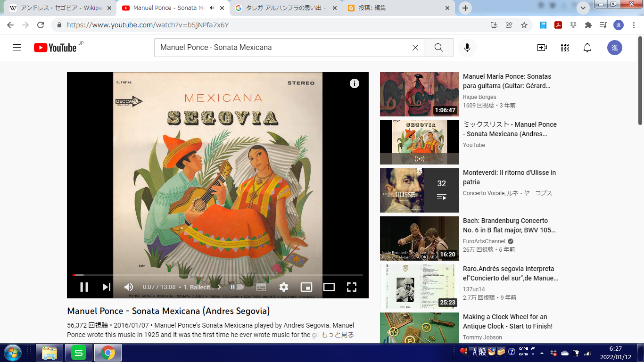Switch to the Google タレガ search tab
Screen dimensions: 644x362
tap(285, 8)
